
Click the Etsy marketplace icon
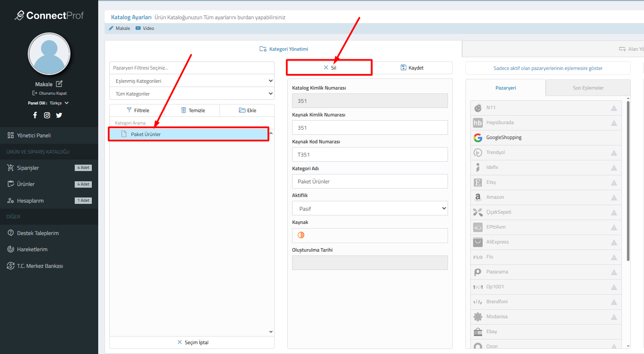click(x=477, y=183)
